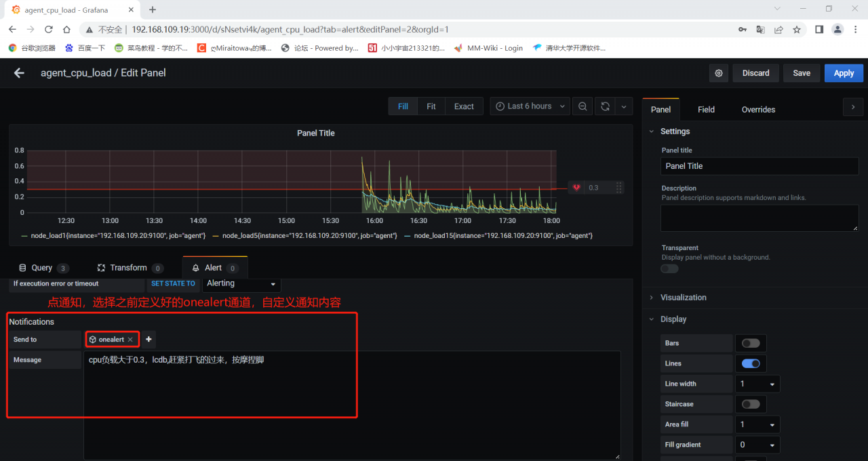The image size is (868, 461).
Task: Open 清华大学开源软件 bookmark
Action: tap(569, 48)
